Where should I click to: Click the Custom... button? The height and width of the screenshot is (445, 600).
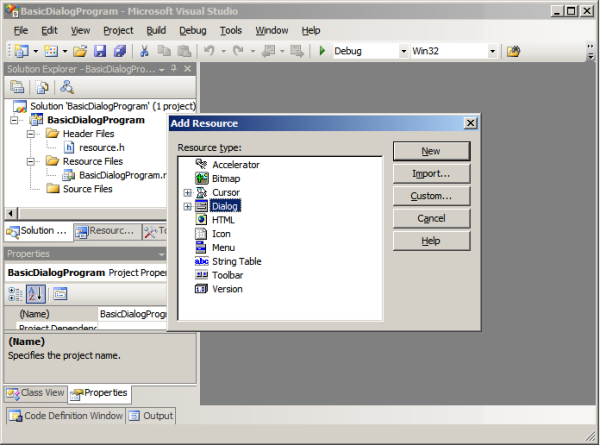click(x=431, y=196)
